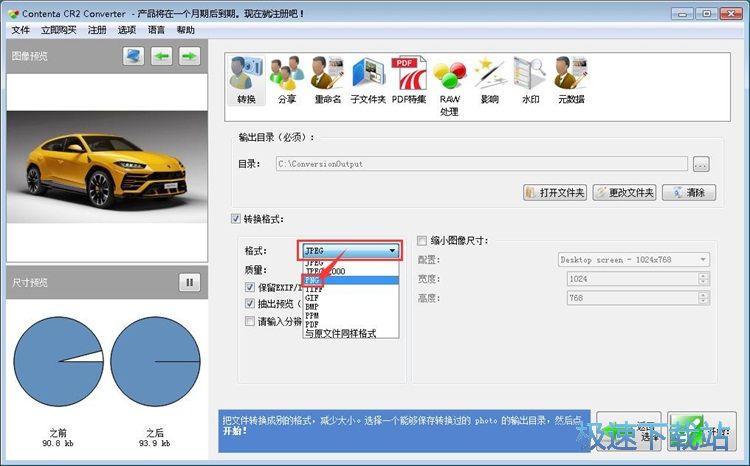Screen dimensions: 750x466
Task: Click the Contenta app icon in title bar
Action: 13,14
